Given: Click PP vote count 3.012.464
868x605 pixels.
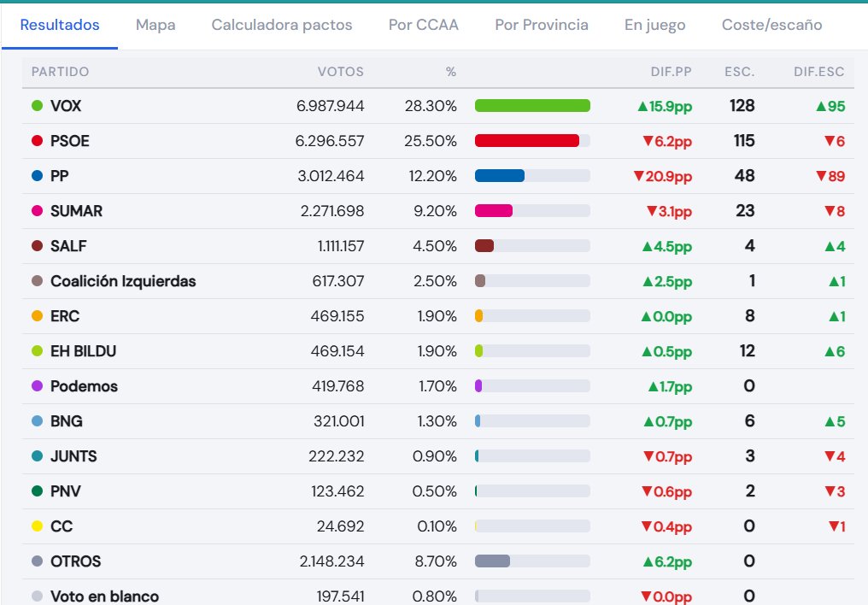Looking at the screenshot, I should click(331, 176).
